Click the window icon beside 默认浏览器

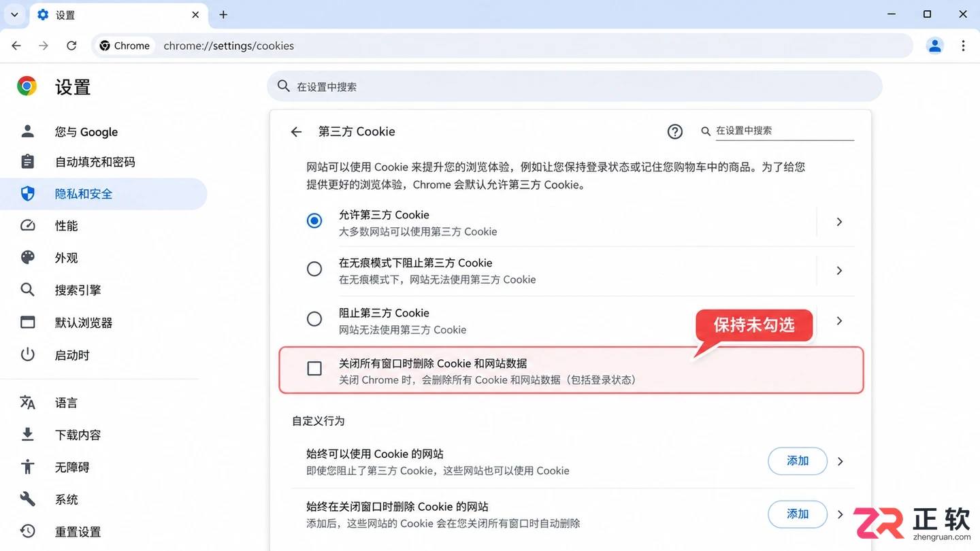click(27, 322)
